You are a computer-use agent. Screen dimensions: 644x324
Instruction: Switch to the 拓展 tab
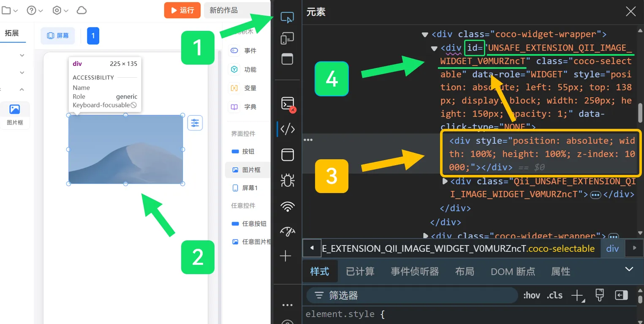click(12, 33)
